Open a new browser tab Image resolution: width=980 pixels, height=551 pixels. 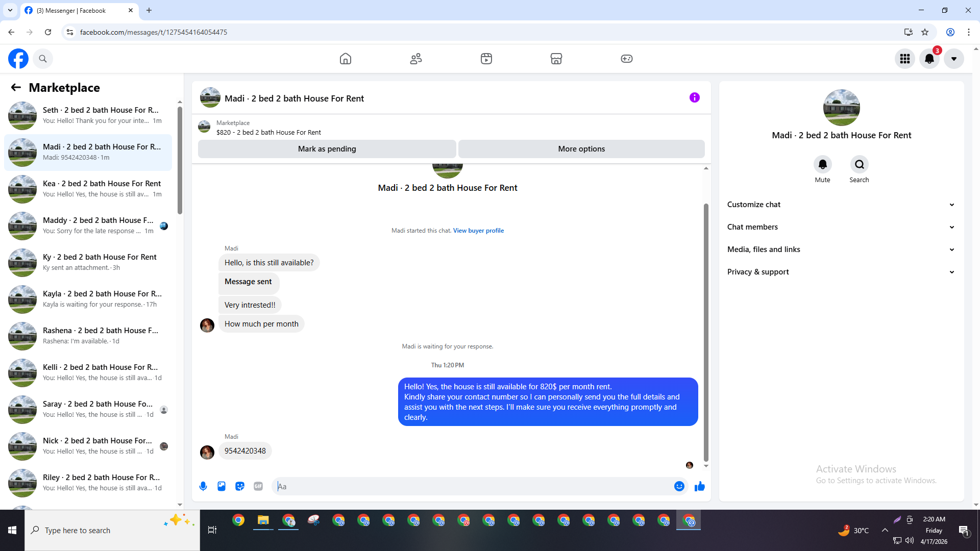tap(149, 10)
